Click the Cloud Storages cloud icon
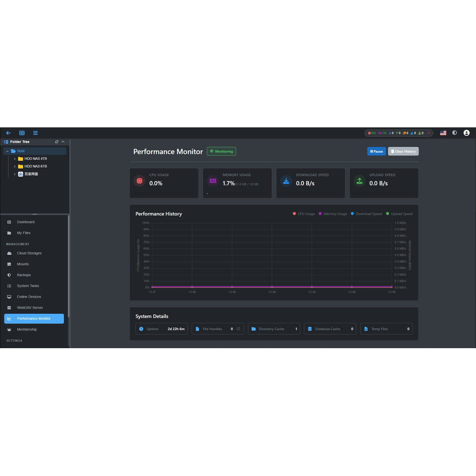 point(9,253)
